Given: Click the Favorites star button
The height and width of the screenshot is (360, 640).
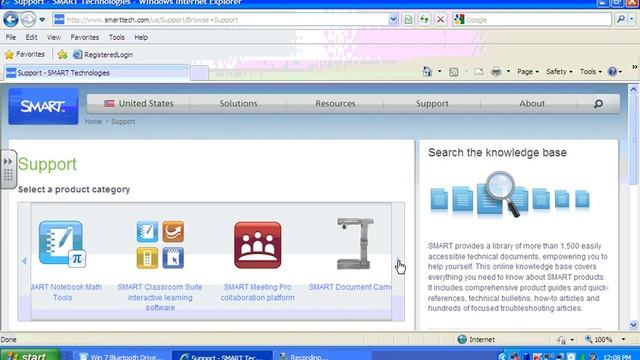Looking at the screenshot, I should click(x=24, y=54).
